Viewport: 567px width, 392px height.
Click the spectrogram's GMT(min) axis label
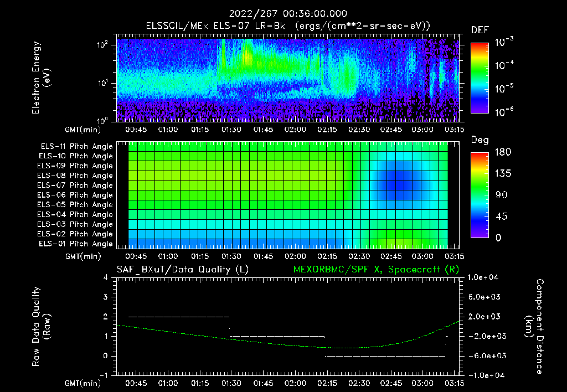pyautogui.click(x=83, y=130)
